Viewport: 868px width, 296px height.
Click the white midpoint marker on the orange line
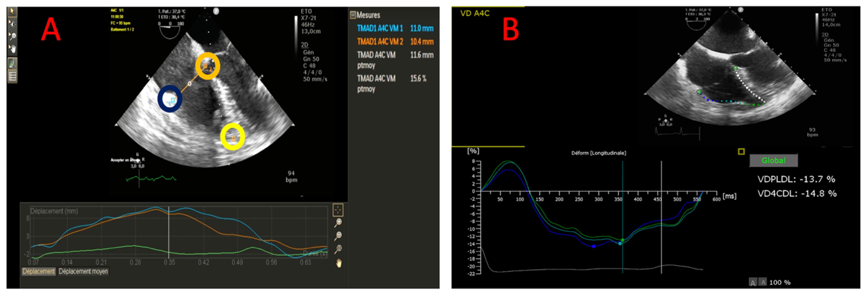(190, 83)
